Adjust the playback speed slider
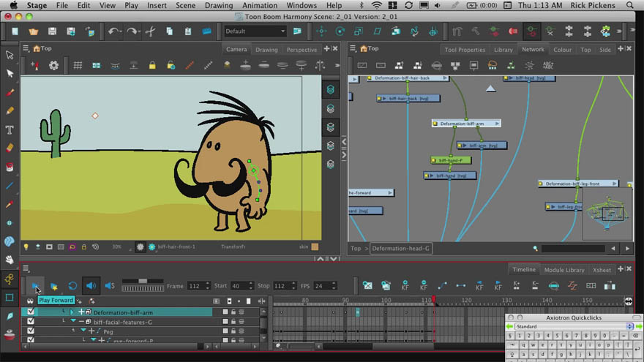This screenshot has height=362, width=644. click(143, 281)
